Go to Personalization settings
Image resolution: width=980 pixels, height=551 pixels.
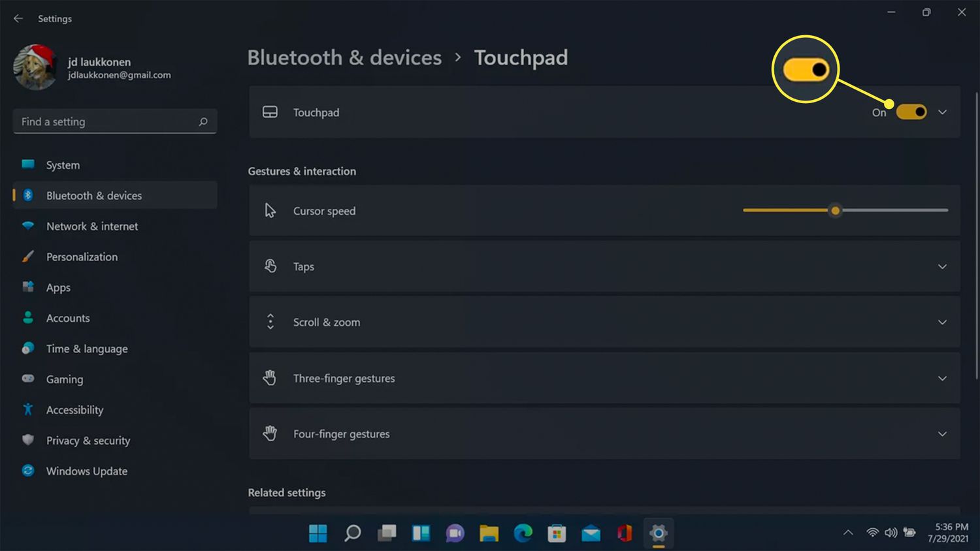pos(82,257)
